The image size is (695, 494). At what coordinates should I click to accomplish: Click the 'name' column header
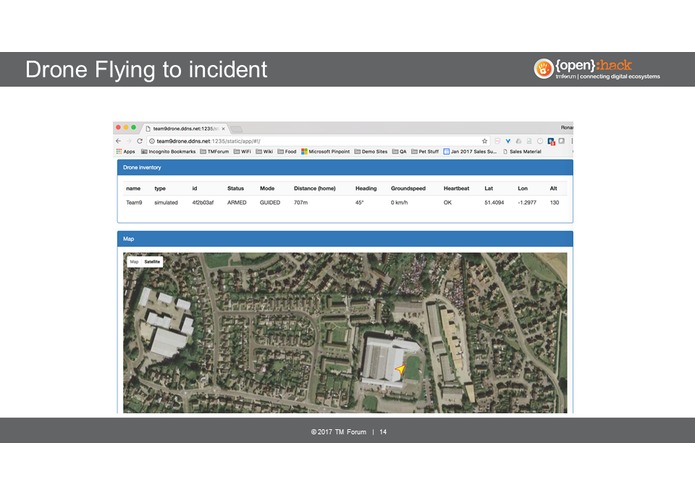coord(133,188)
